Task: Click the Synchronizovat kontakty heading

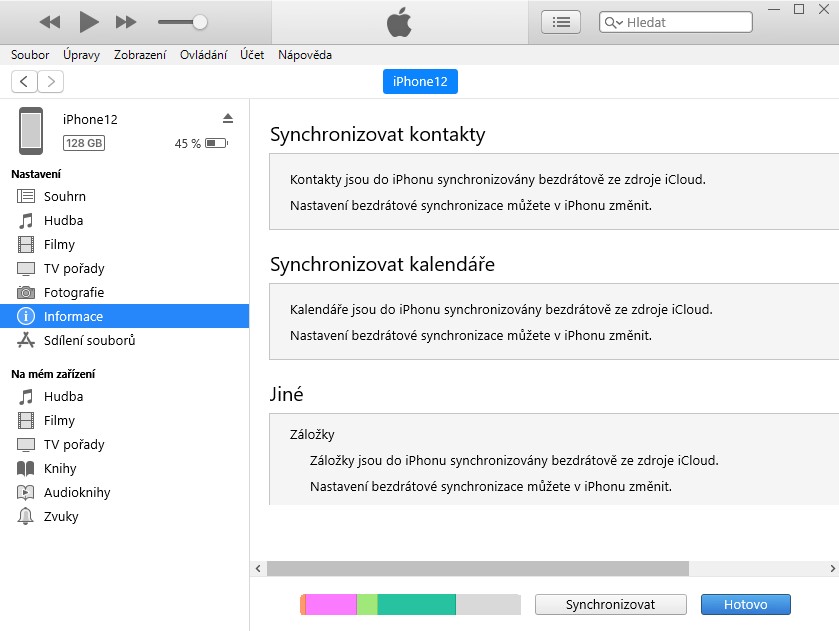Action: 377,134
